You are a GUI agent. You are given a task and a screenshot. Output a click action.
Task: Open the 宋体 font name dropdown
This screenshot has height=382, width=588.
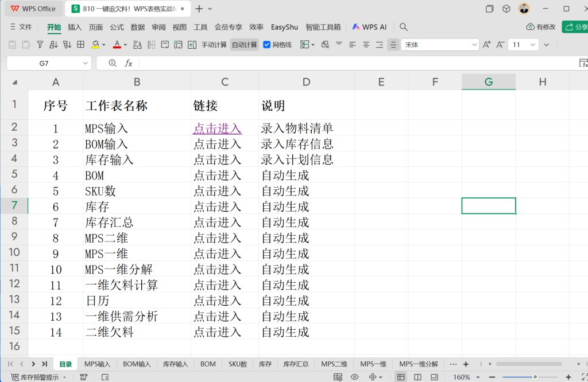pos(474,45)
